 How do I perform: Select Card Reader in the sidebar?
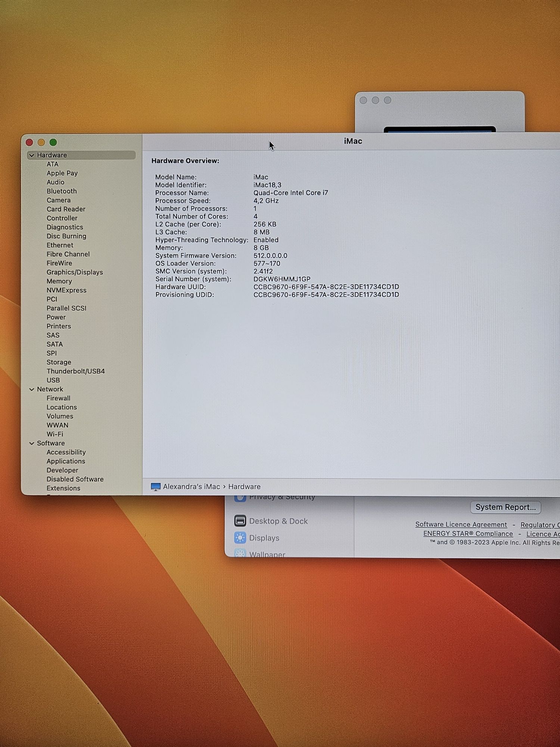(x=66, y=209)
